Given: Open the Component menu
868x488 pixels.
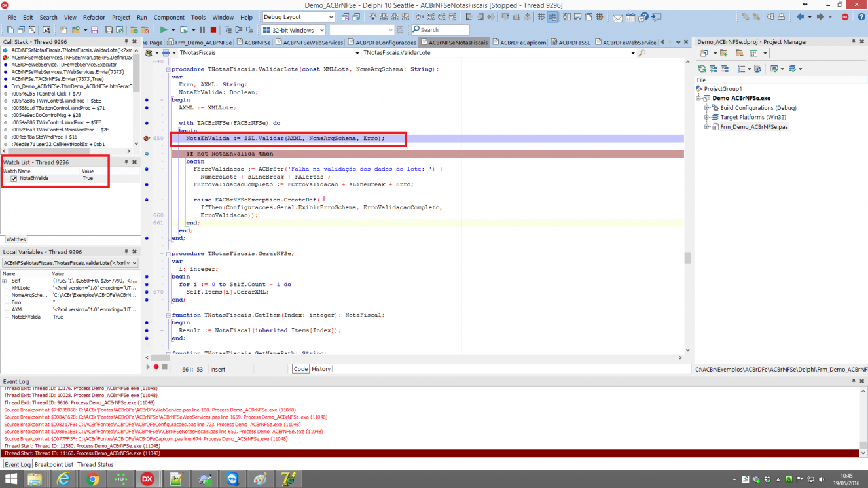Looking at the screenshot, I should (169, 17).
